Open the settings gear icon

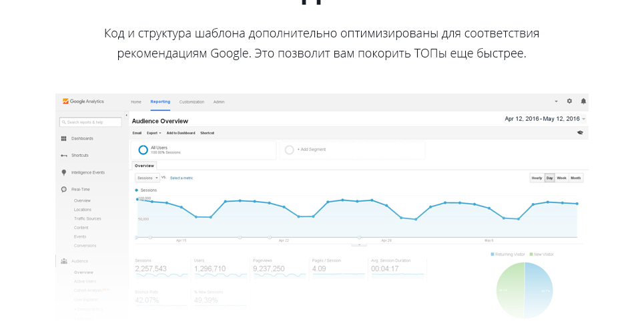(x=569, y=101)
